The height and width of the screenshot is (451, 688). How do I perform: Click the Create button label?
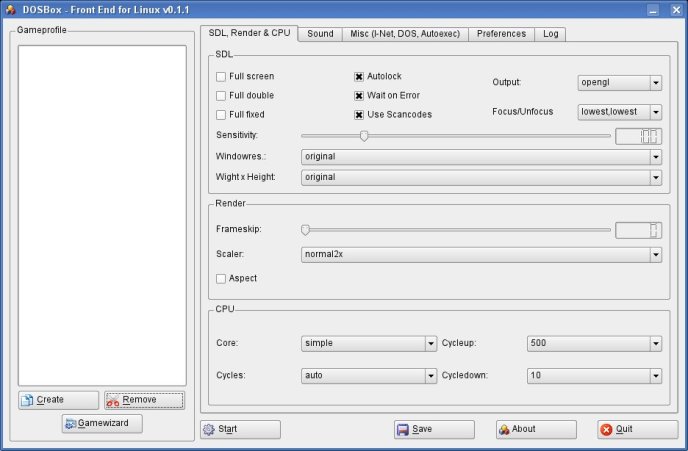(x=50, y=400)
